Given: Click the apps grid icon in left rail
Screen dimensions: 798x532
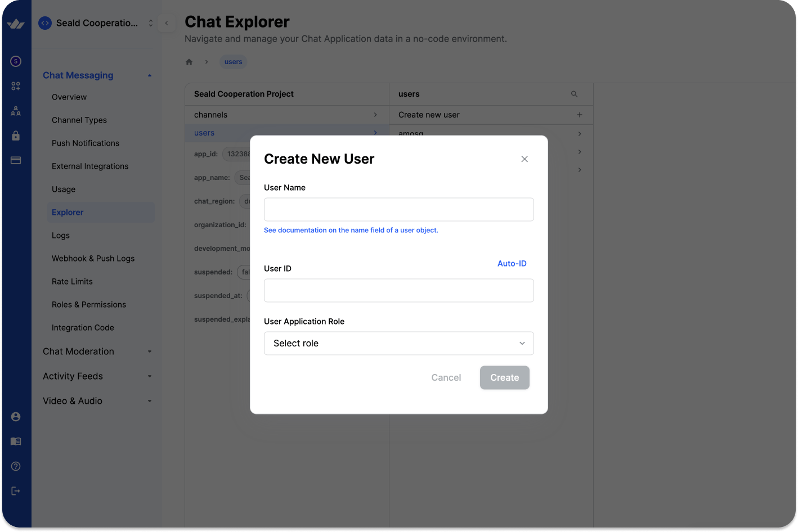Looking at the screenshot, I should [16, 86].
